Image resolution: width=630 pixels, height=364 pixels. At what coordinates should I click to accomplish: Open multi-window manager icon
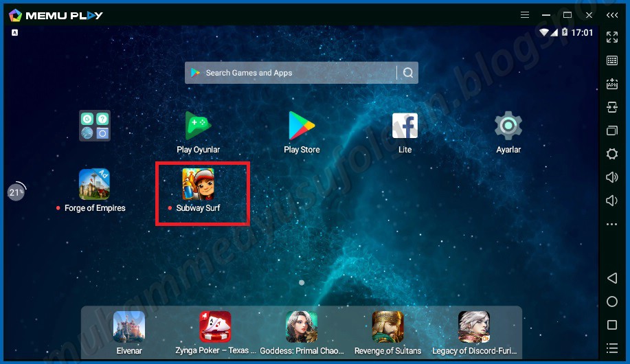(612, 130)
